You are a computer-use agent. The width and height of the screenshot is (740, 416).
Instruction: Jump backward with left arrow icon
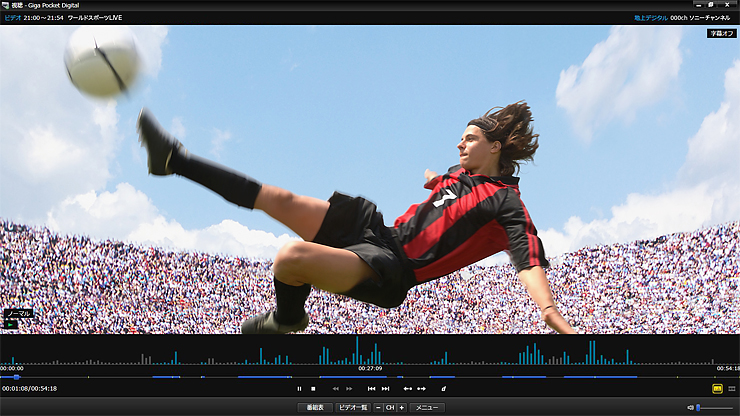[407, 388]
